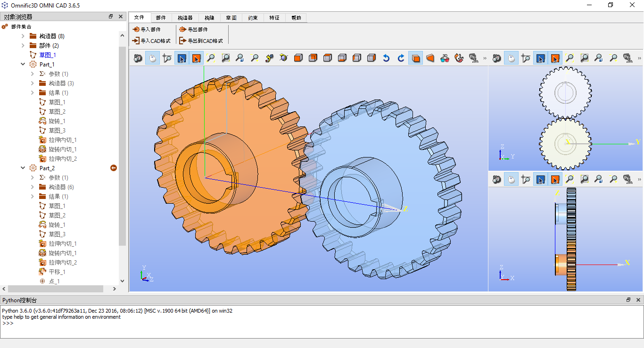The width and height of the screenshot is (644, 348).
Task: Click the Redo arrow icon
Action: click(400, 58)
